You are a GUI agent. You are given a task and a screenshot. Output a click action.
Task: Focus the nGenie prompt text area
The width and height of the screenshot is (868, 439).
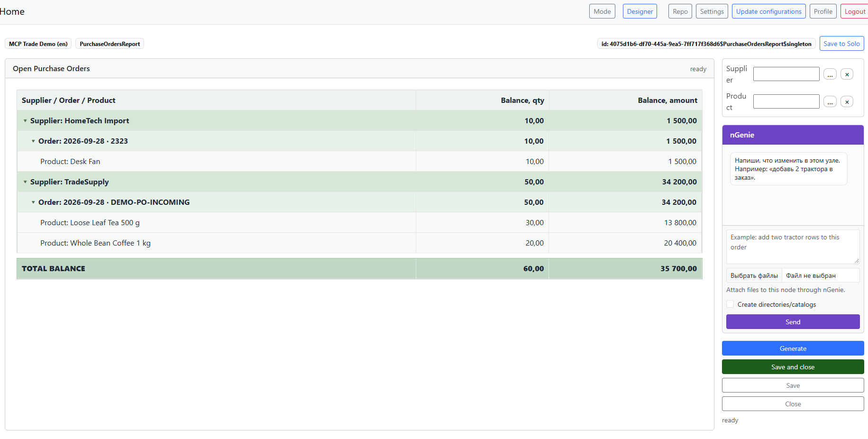coord(793,247)
